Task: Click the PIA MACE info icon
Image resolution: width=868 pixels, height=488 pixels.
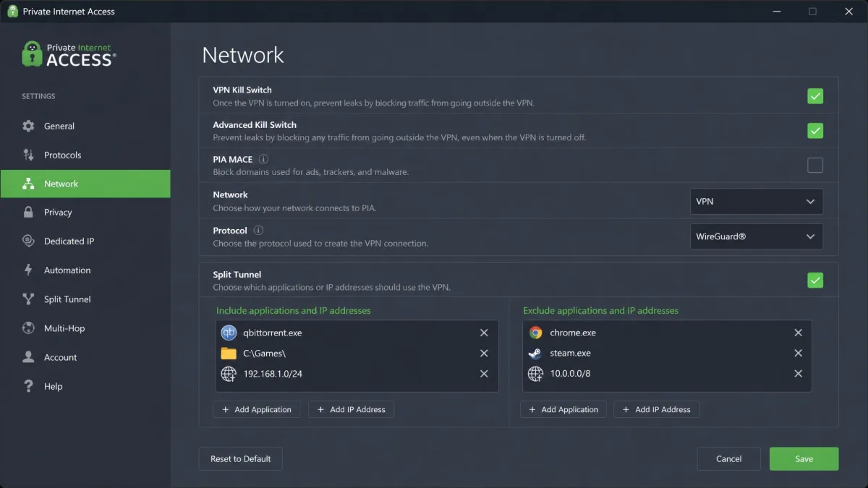Action: point(263,159)
